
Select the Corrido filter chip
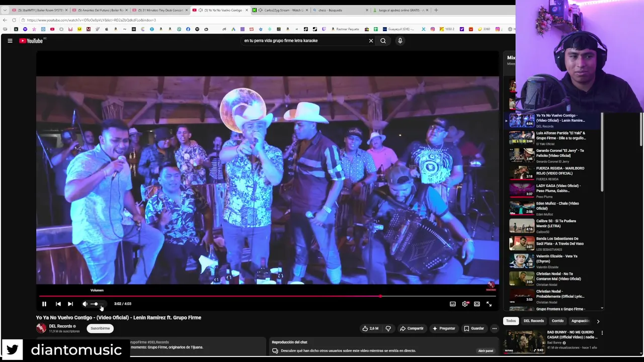557,321
